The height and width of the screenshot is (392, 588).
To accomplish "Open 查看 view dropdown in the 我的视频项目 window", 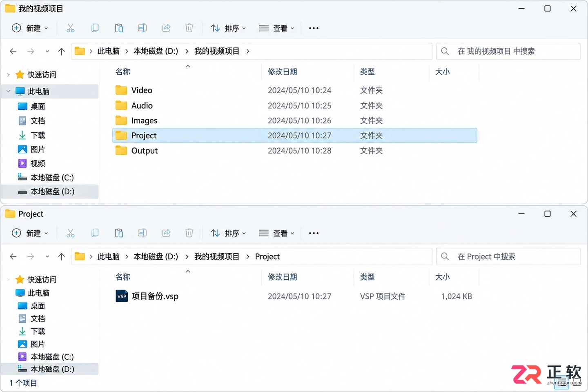I will click(x=276, y=28).
